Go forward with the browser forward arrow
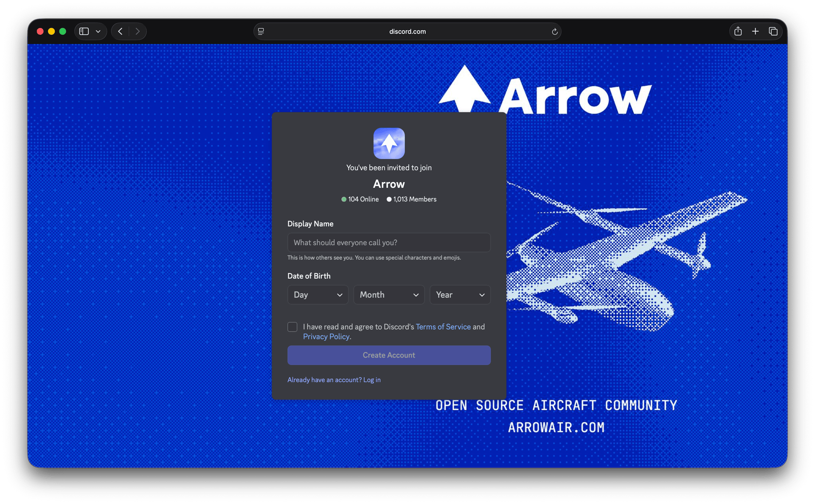This screenshot has height=504, width=815. (x=137, y=31)
